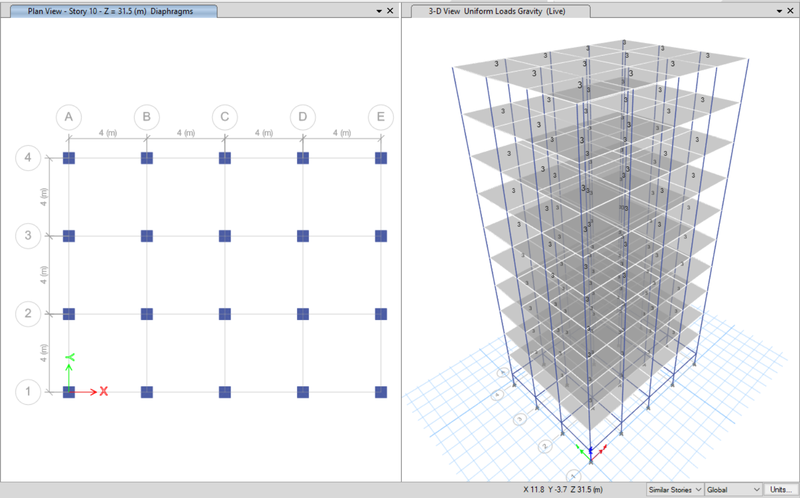The width and height of the screenshot is (800, 498).
Task: Select grid bubble A
Action: 69,117
